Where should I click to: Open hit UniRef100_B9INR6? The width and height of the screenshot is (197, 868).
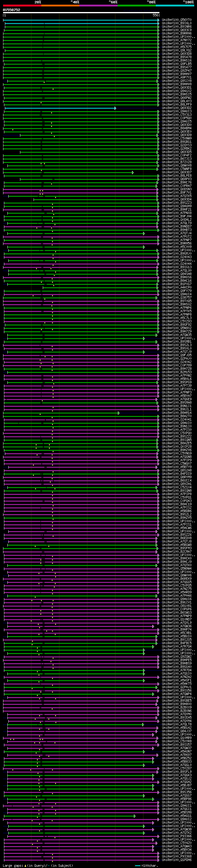[x=176, y=26]
